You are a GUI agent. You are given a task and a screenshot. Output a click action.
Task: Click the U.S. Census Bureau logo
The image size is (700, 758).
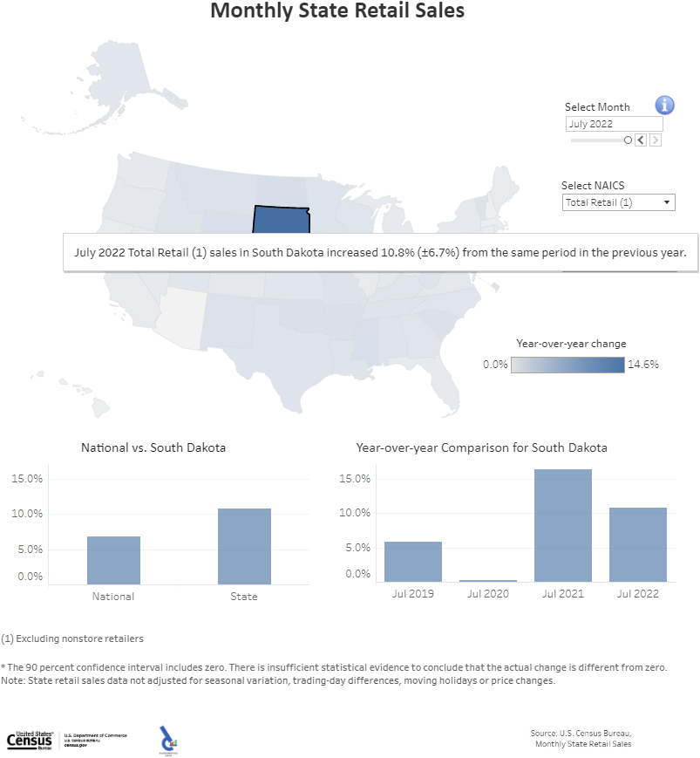[31, 741]
